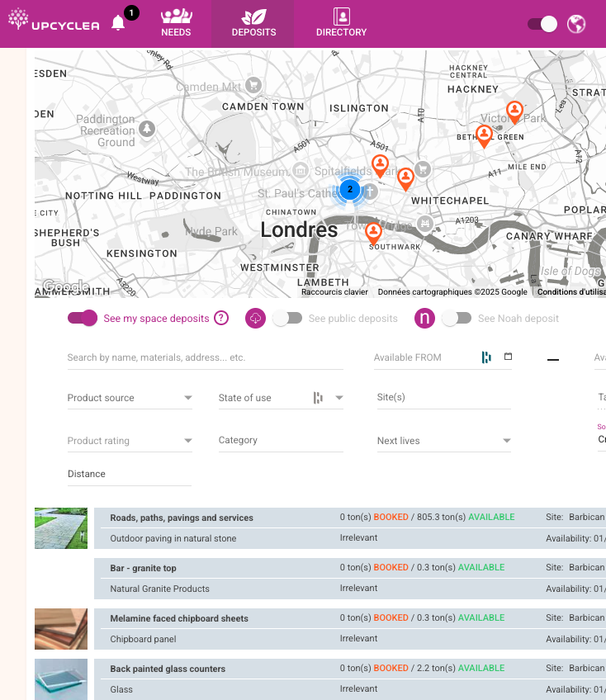Click the public deposits cloud icon
606x700 pixels.
tap(256, 319)
